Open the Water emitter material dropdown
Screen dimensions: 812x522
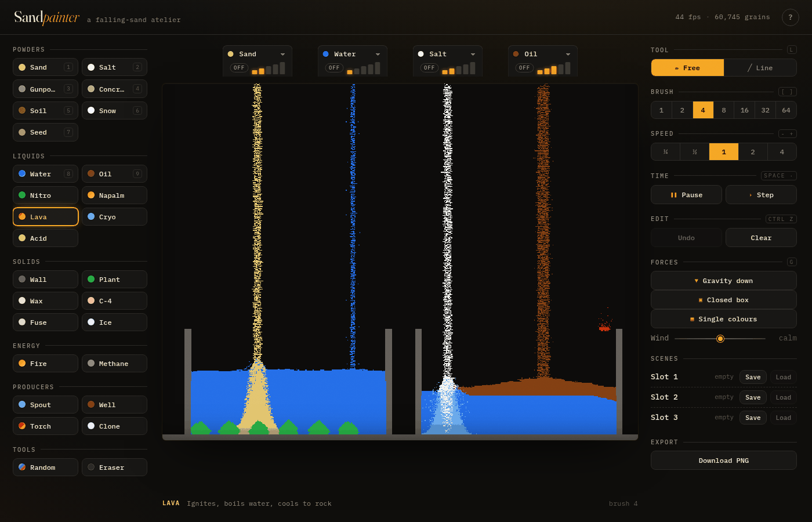click(352, 54)
